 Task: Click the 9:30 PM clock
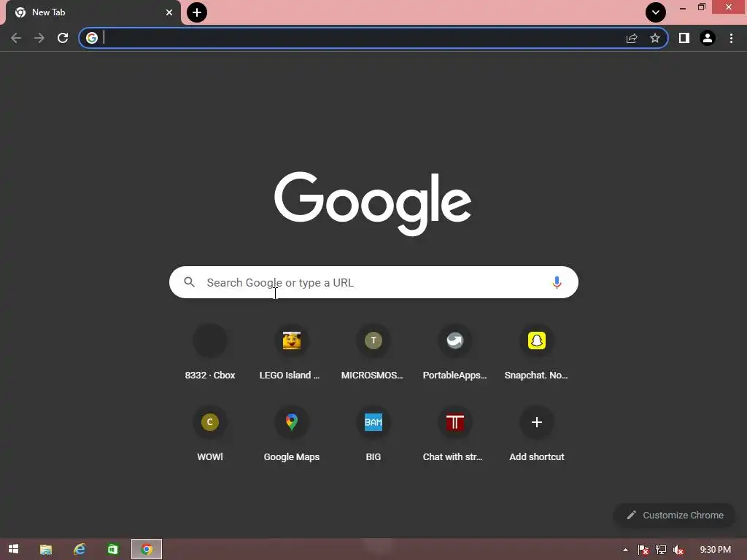point(715,550)
